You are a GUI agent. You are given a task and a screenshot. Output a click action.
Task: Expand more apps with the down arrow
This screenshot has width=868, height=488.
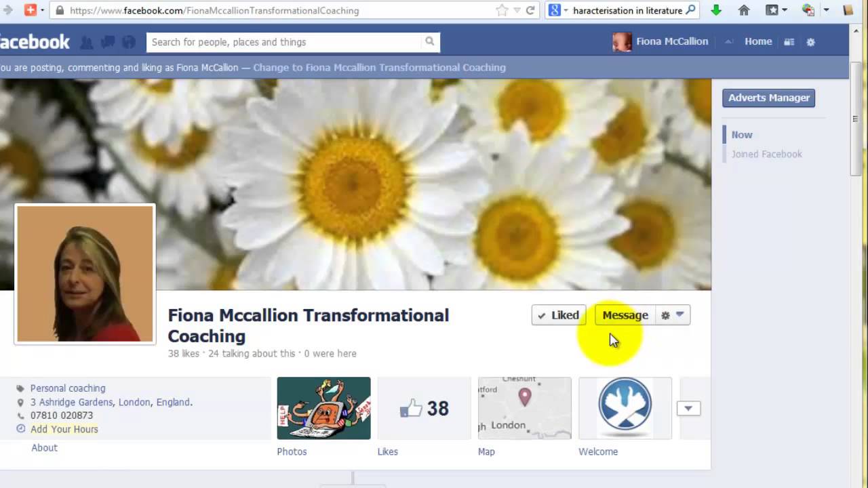pos(688,409)
